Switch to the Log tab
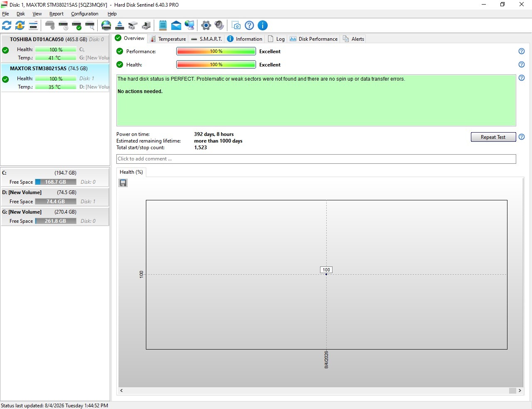The height and width of the screenshot is (409, 532). pos(276,39)
